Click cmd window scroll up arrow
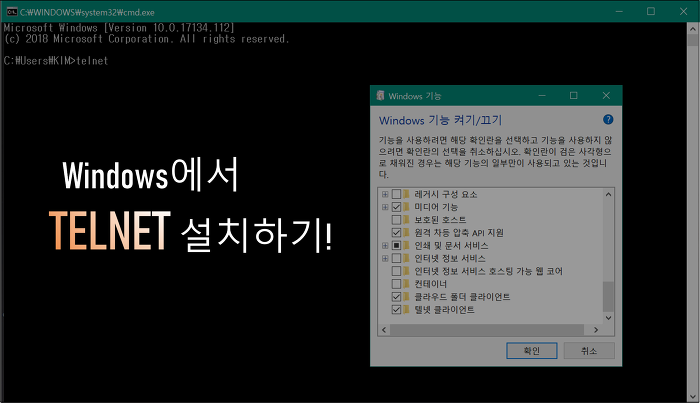700x403 pixels. coord(692,29)
